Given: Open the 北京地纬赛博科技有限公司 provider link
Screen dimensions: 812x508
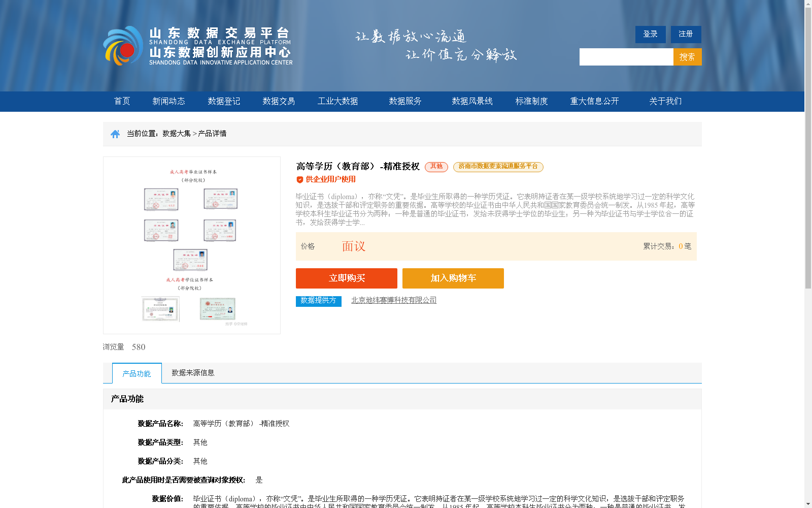Looking at the screenshot, I should tap(394, 300).
